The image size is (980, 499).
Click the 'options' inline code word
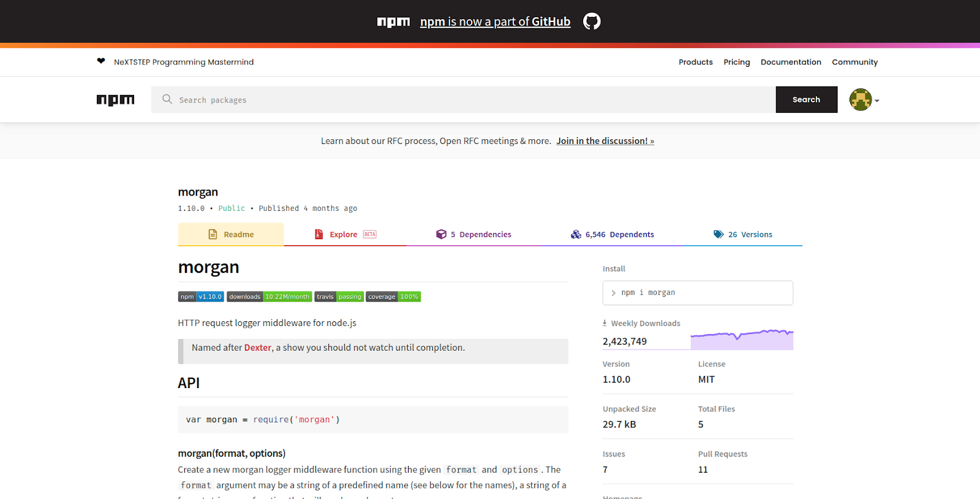click(520, 470)
